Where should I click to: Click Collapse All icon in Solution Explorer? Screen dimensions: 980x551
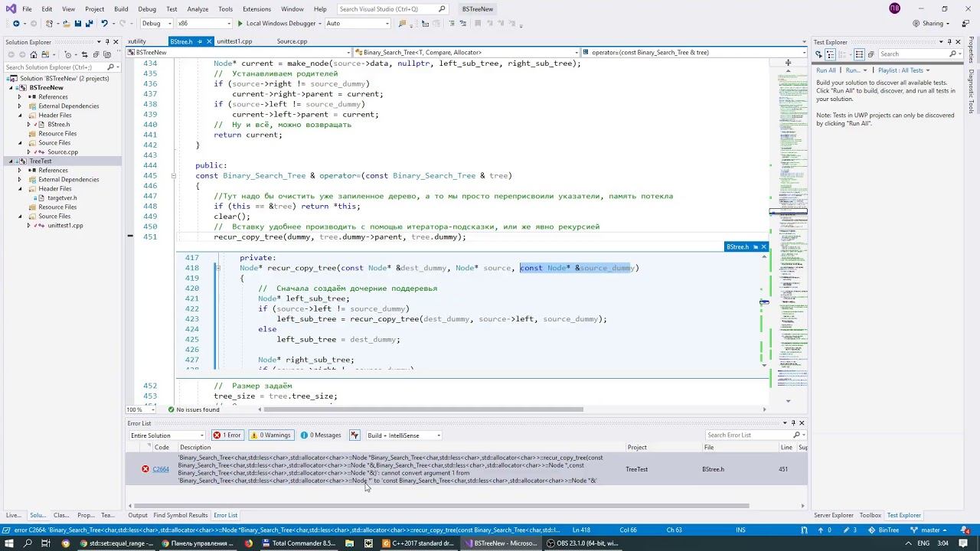tap(96, 54)
